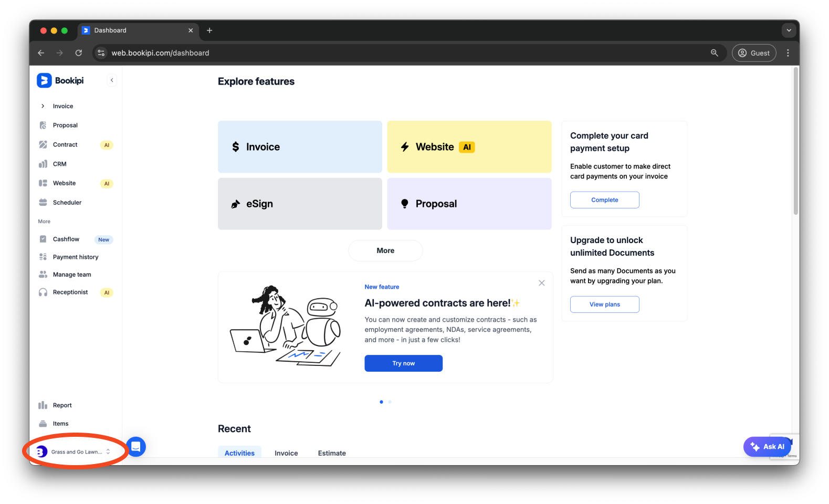The width and height of the screenshot is (829, 504).
Task: Dismiss the AI-powered contracts banner
Action: pyautogui.click(x=541, y=283)
